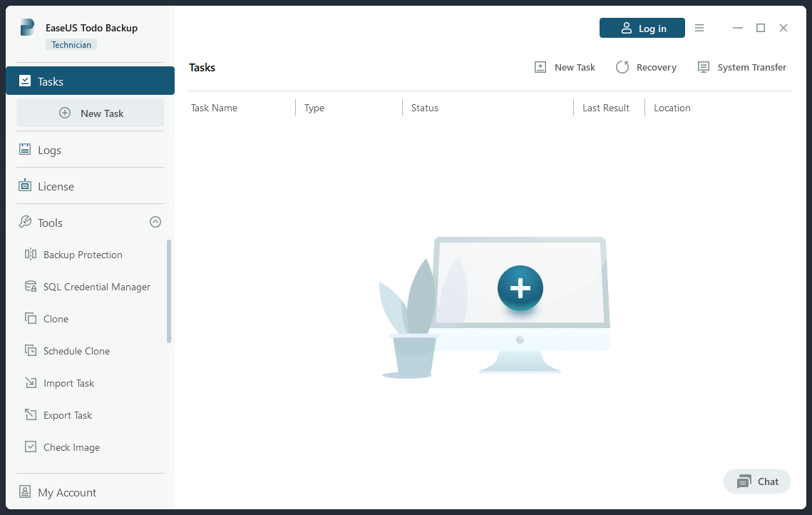This screenshot has height=515, width=812.
Task: Open SQL Credential Manager
Action: coord(96,287)
